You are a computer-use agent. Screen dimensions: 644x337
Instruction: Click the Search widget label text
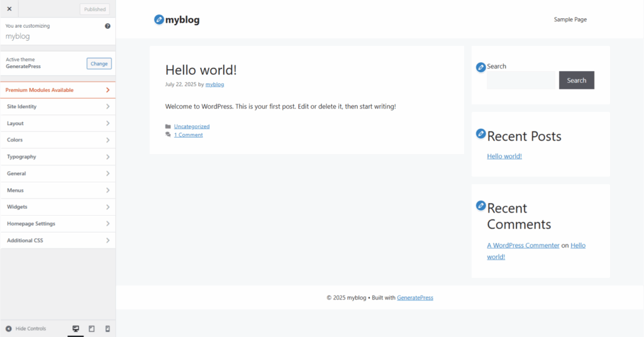[497, 66]
